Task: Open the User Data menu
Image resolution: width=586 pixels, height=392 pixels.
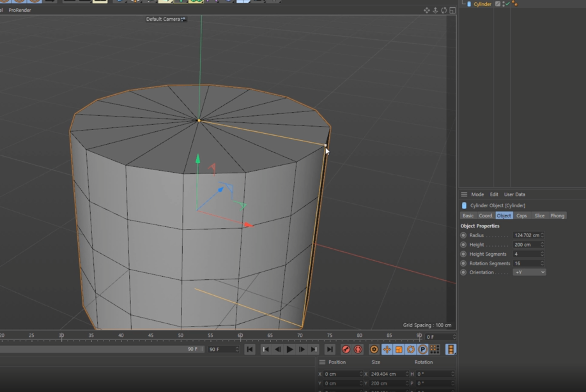Action: 514,194
